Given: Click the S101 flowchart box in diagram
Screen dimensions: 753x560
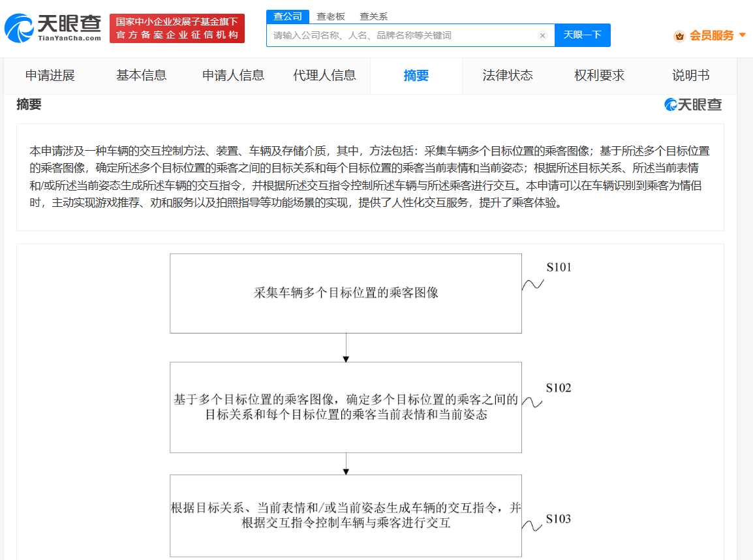Looking at the screenshot, I should point(346,294).
